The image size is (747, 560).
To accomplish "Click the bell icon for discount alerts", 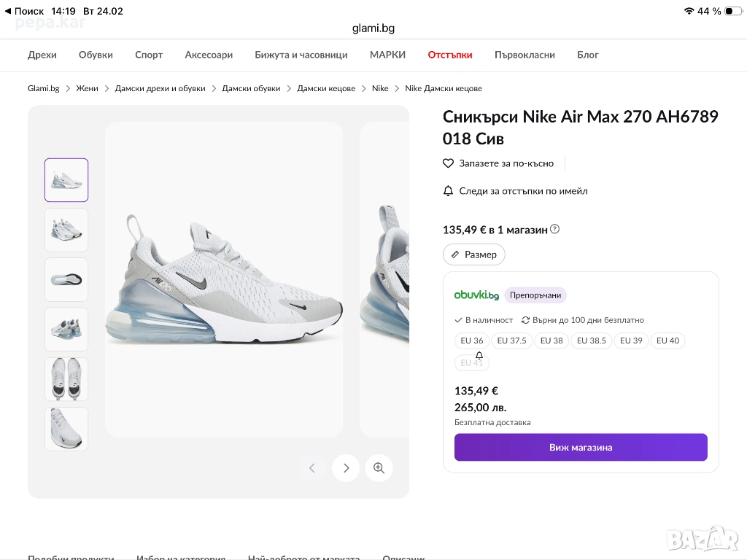I will pyautogui.click(x=449, y=191).
